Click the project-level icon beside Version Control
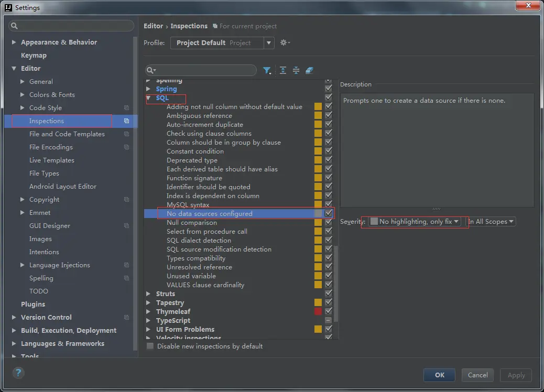Viewport: 544px width, 392px height. 127,318
